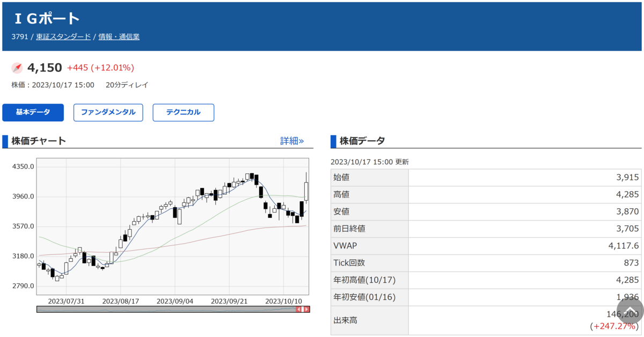This screenshot has width=644, height=337.
Task: Open the テクニカル tab
Action: 184,113
